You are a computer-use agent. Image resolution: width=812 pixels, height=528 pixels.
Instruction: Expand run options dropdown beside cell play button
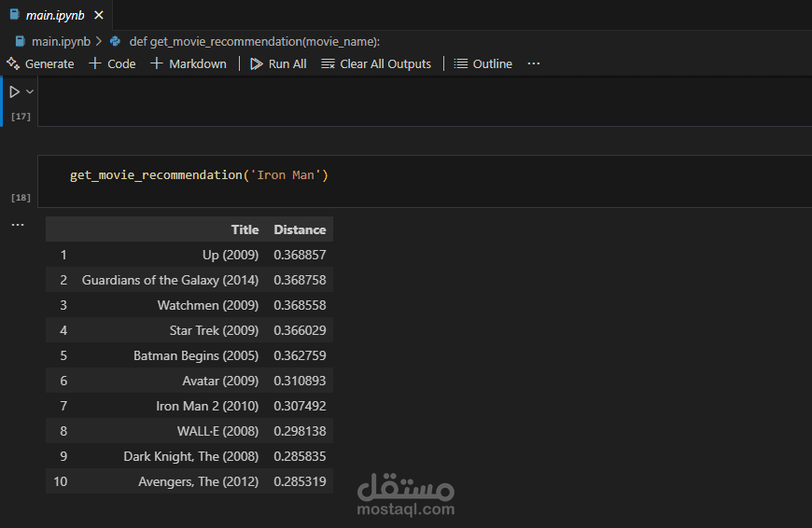tap(30, 91)
